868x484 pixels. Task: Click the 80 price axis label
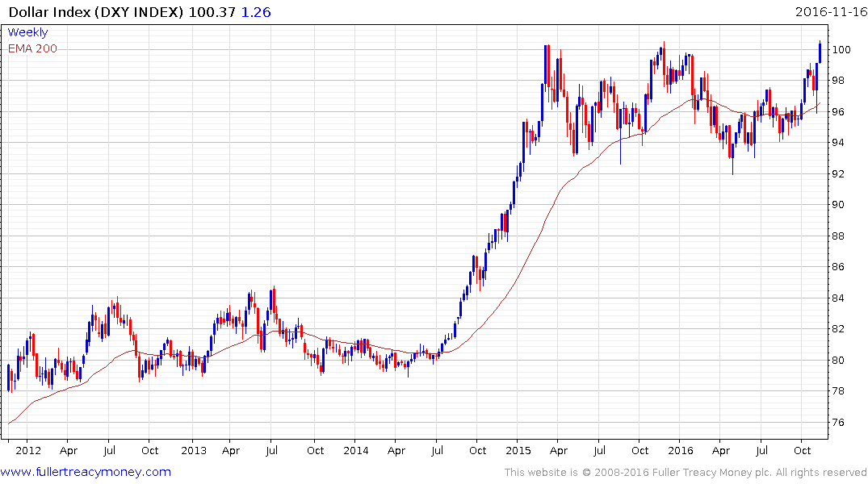pyautogui.click(x=838, y=360)
